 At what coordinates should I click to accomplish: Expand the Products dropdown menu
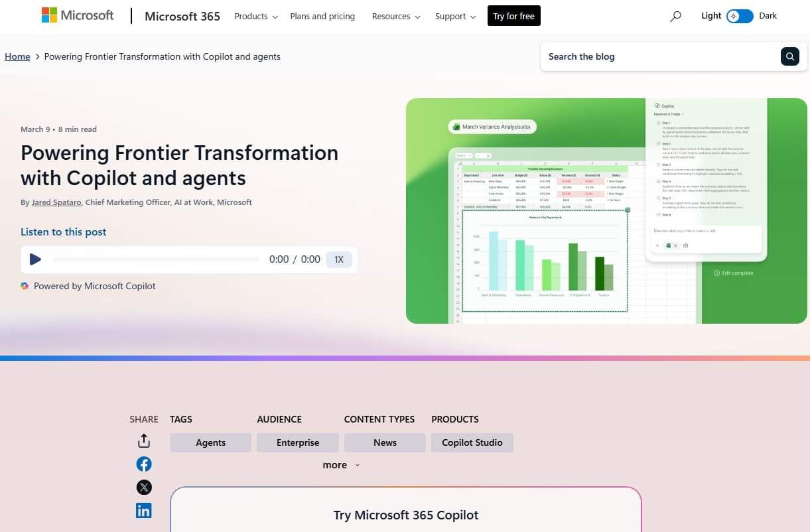click(x=256, y=17)
